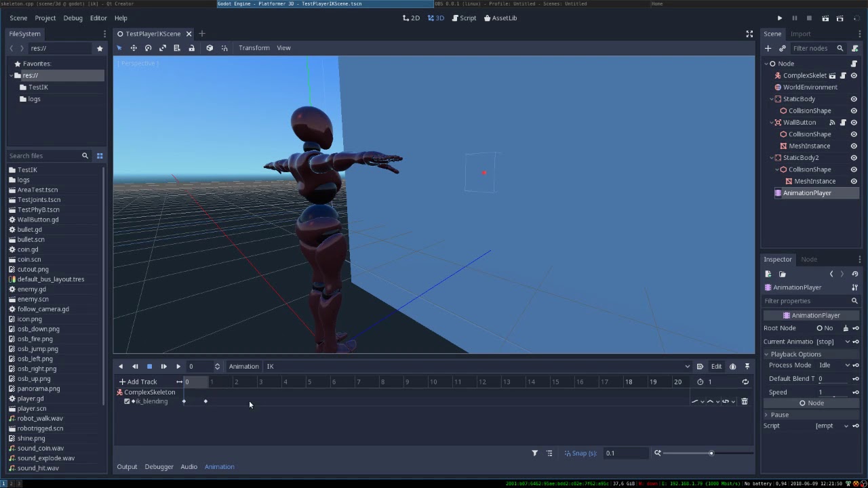Toggle key for Speed property
The image size is (868, 488).
click(x=856, y=392)
